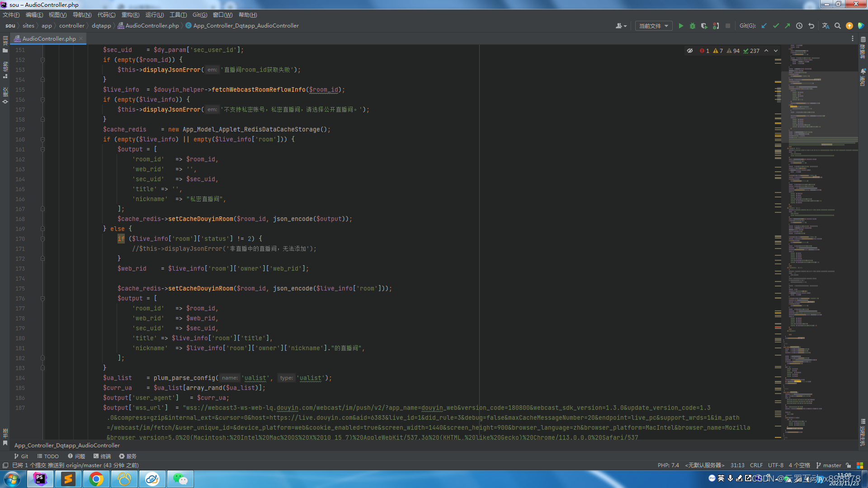Toggle the read-only lock icon in status bar
The width and height of the screenshot is (868, 488).
[x=849, y=465]
